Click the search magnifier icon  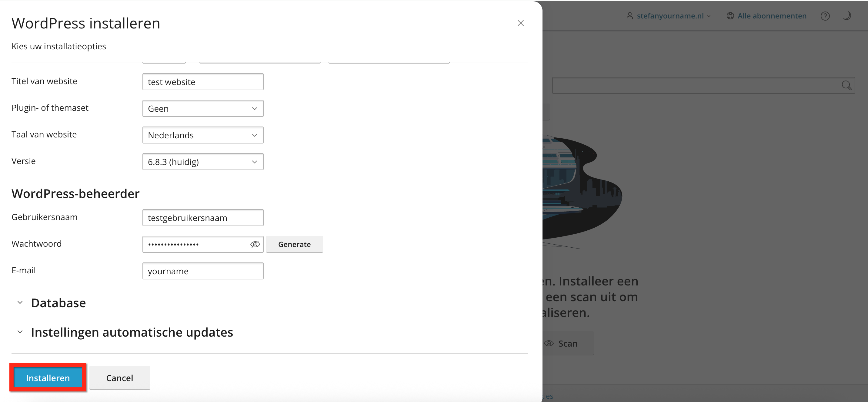click(x=846, y=85)
